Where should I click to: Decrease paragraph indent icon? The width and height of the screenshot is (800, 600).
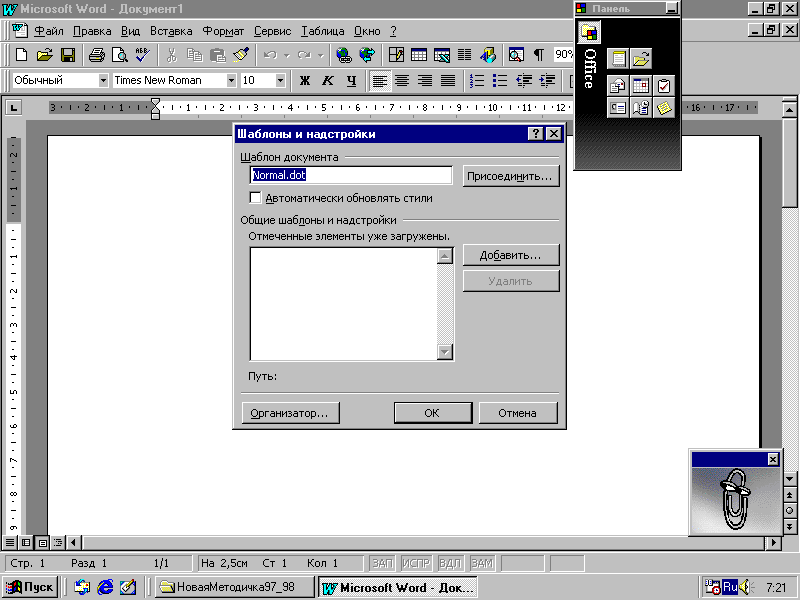pyautogui.click(x=523, y=81)
